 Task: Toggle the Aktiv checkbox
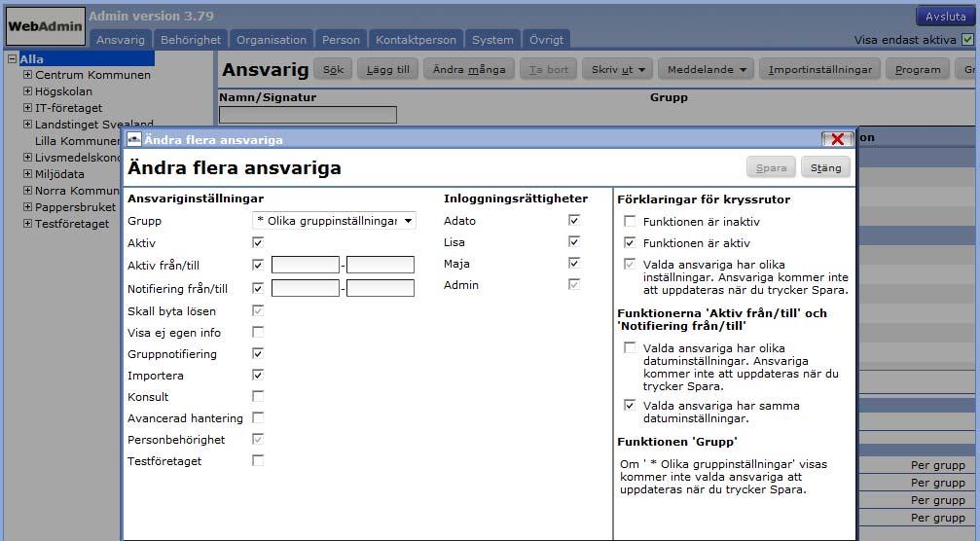pyautogui.click(x=258, y=242)
